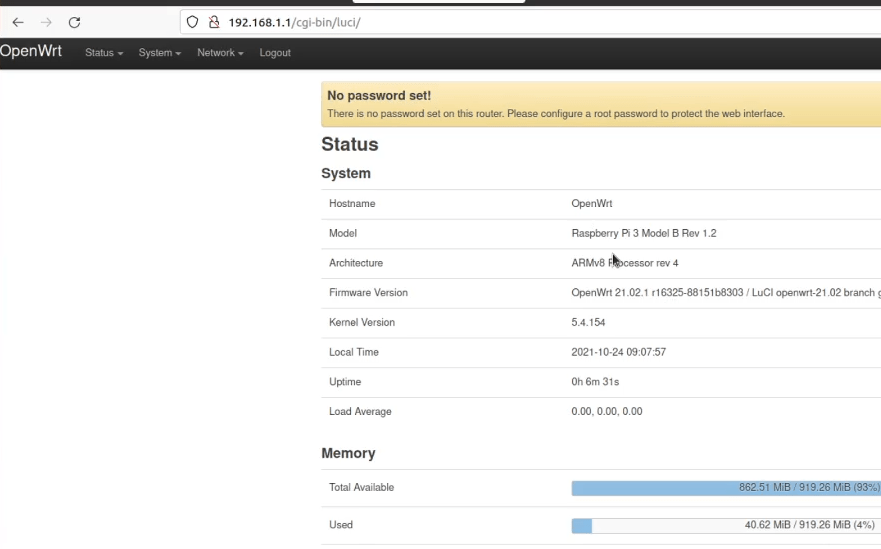This screenshot has height=549, width=881.
Task: Reload the page with the refresh icon
Action: [74, 22]
